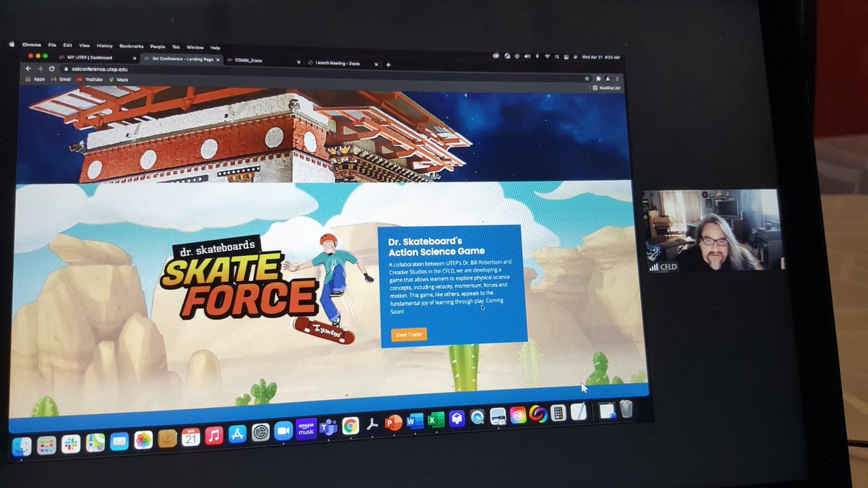Launch Microsoft Teams from the Dock

pos(328,428)
